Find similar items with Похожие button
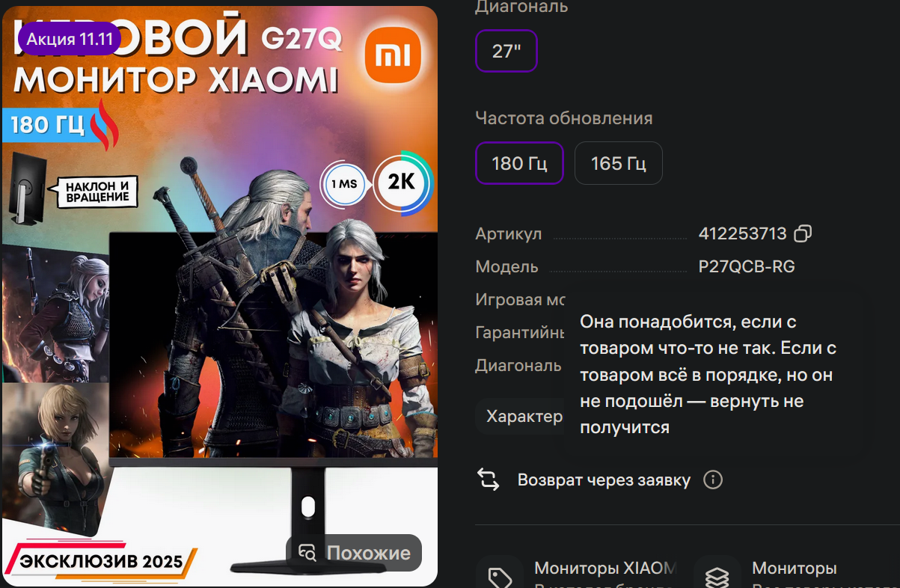The image size is (900, 588). point(354,553)
